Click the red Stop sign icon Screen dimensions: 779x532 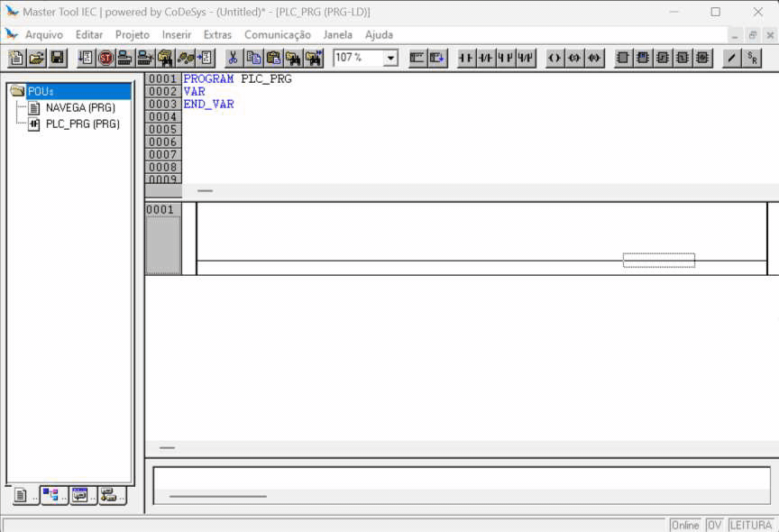coord(105,58)
